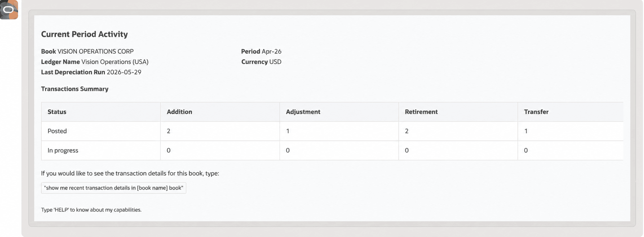Click the Posted Addition count cell
This screenshot has width=644, height=237.
point(220,131)
